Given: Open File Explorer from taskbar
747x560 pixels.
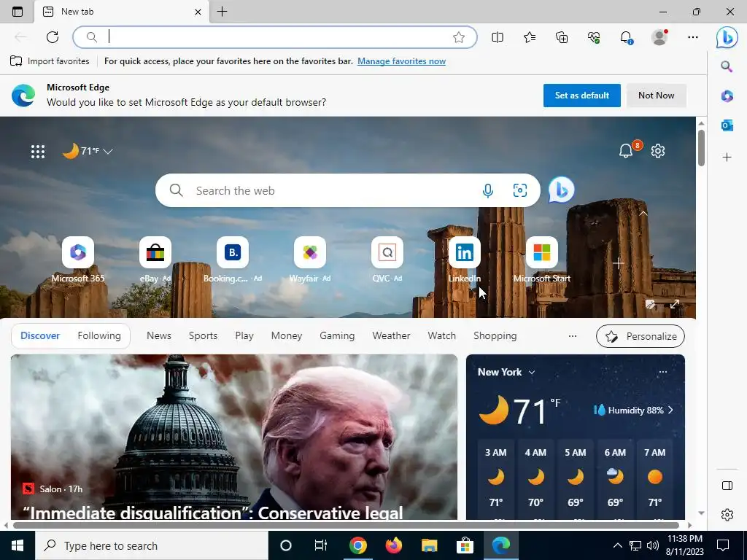Looking at the screenshot, I should click(x=429, y=545).
